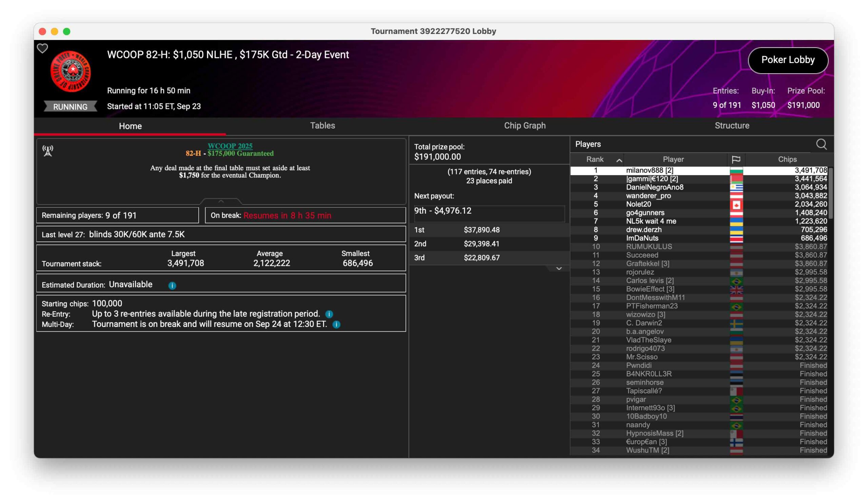Viewport: 868px width, 503px height.
Task: Select player DanielNegroAno8 row
Action: pyautogui.click(x=654, y=188)
